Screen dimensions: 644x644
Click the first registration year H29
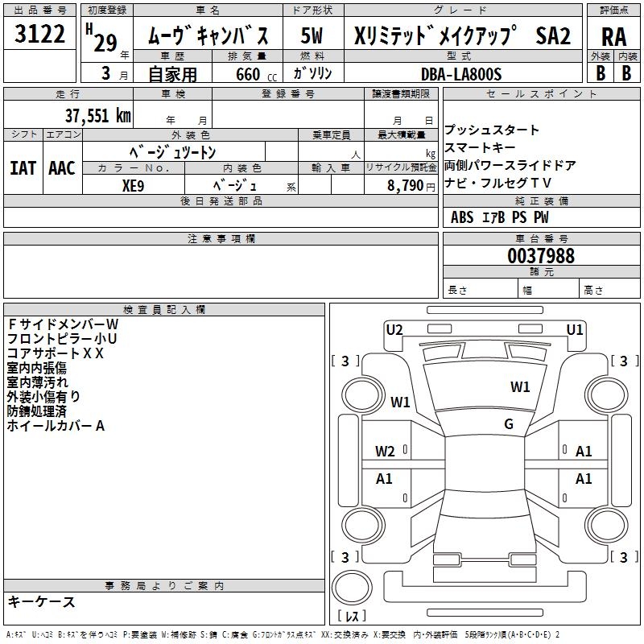pos(101,38)
